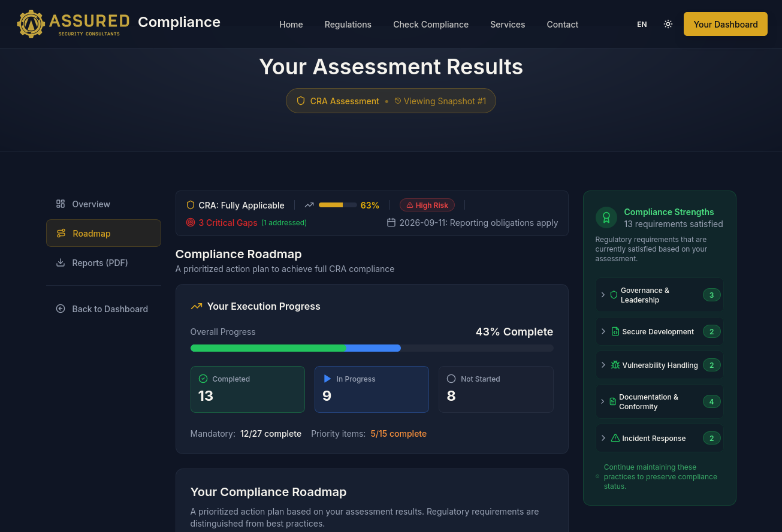
Task: Click the In Progress play icon
Action: click(327, 379)
